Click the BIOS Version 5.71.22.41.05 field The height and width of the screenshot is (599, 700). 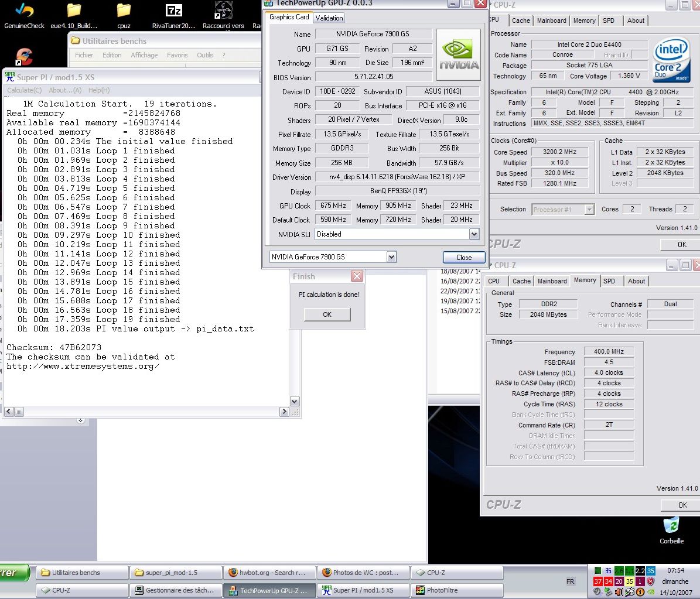(374, 76)
